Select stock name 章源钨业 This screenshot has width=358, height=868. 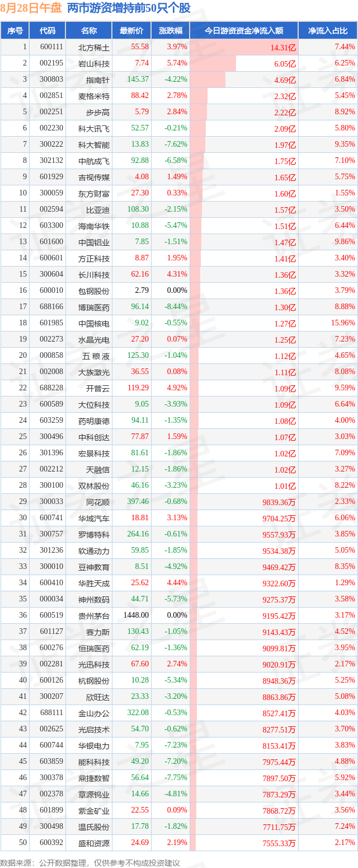(x=94, y=794)
